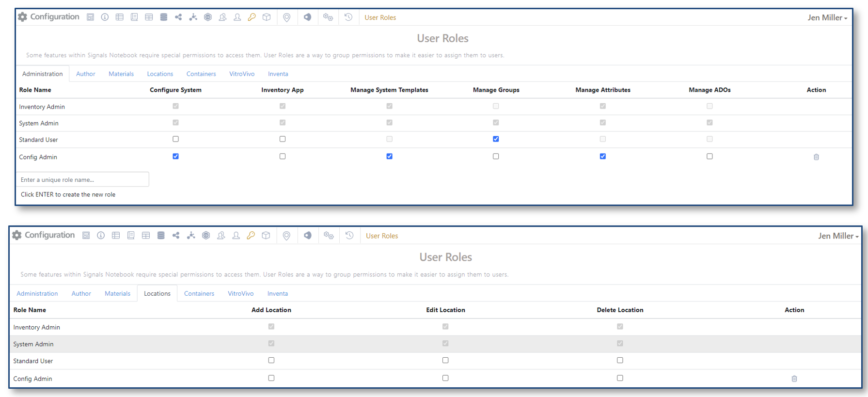
Task: Click the Configuration gear icon in the Locations view
Action: (x=17, y=235)
